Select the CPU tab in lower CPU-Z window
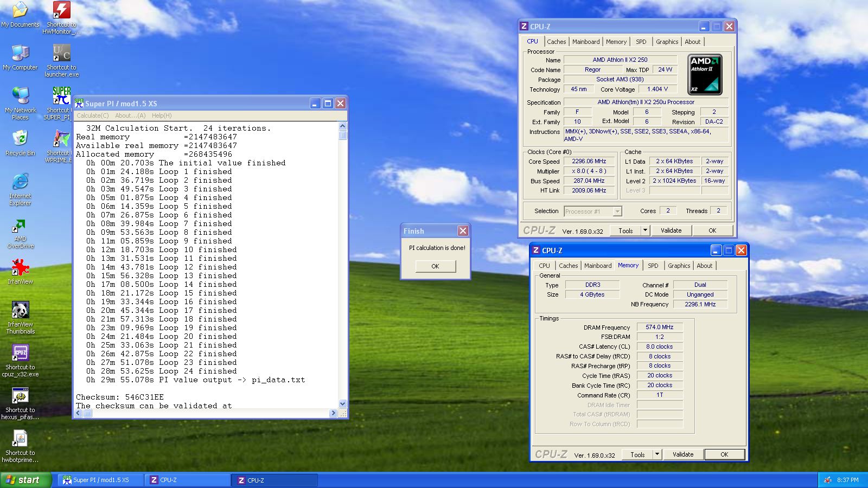 (544, 266)
